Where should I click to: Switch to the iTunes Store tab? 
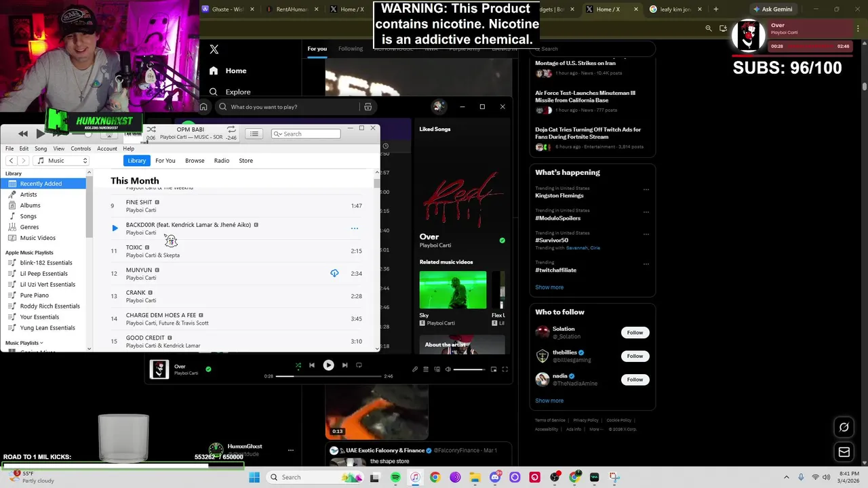tap(245, 161)
